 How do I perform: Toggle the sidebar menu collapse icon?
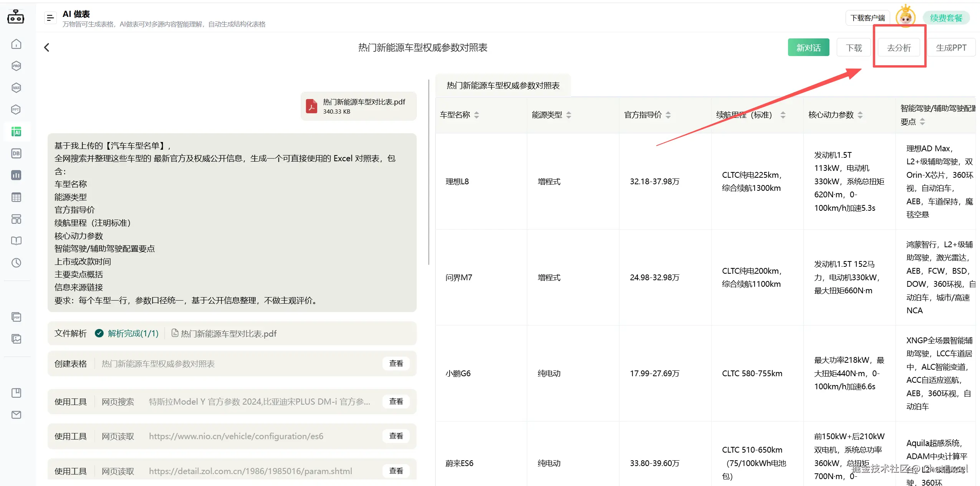tap(50, 18)
